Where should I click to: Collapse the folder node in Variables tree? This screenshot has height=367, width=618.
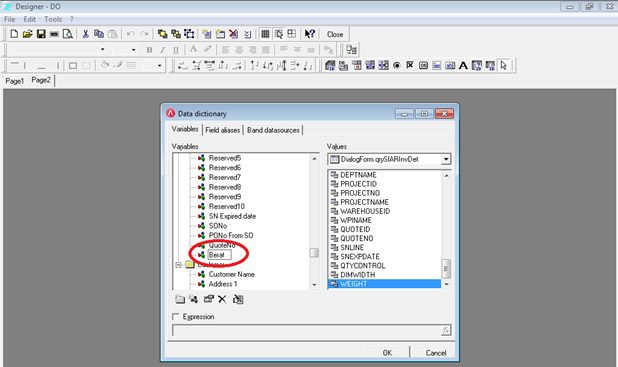click(178, 265)
